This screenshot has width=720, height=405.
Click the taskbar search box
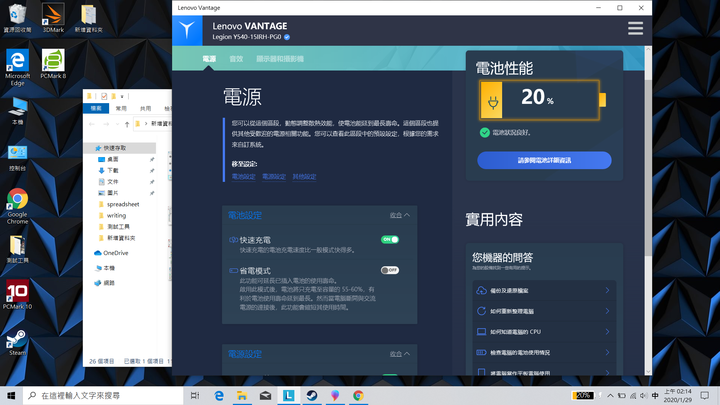pyautogui.click(x=103, y=395)
